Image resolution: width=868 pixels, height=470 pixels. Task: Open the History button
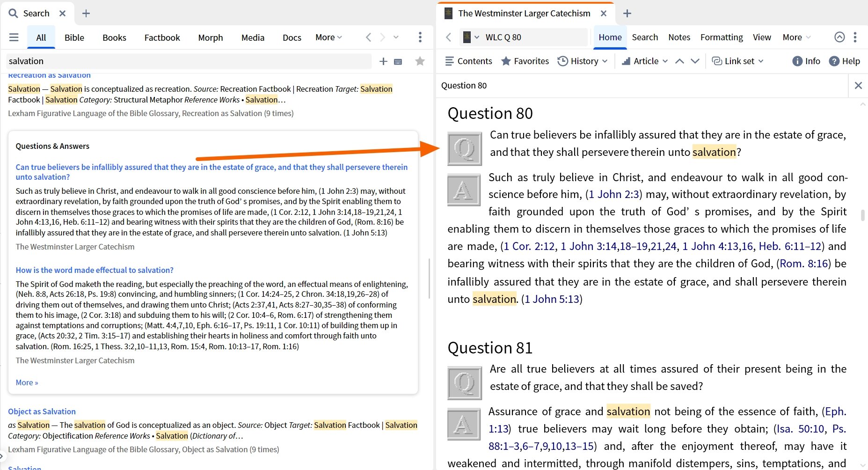[578, 61]
